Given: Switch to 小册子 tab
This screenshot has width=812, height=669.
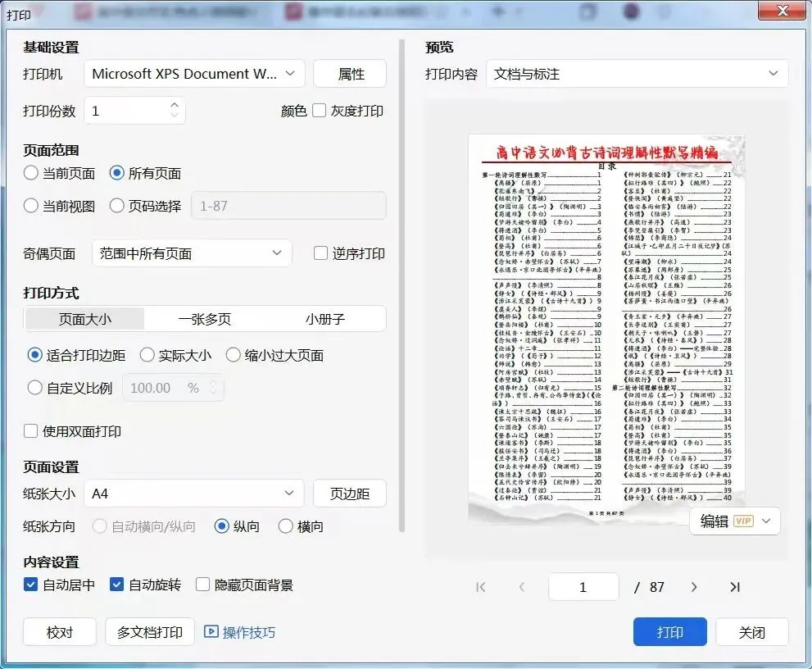Looking at the screenshot, I should [324, 319].
